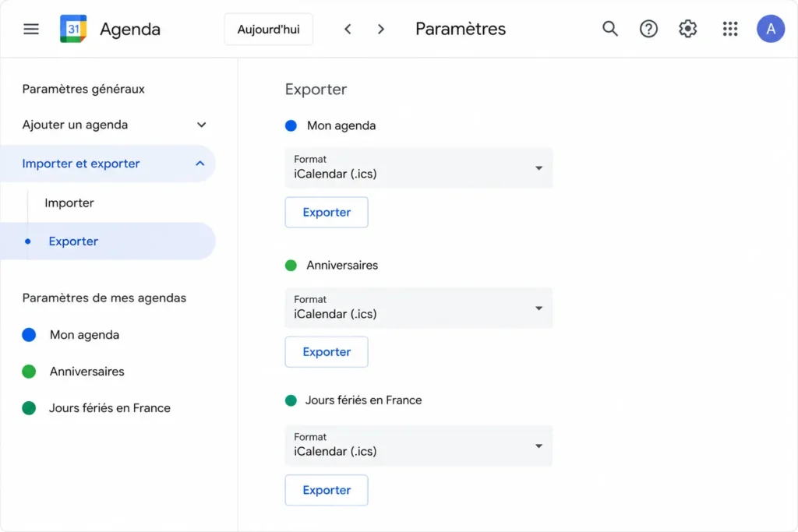
Task: Click dropdown arrow of Anniversaires format
Action: tap(538, 308)
